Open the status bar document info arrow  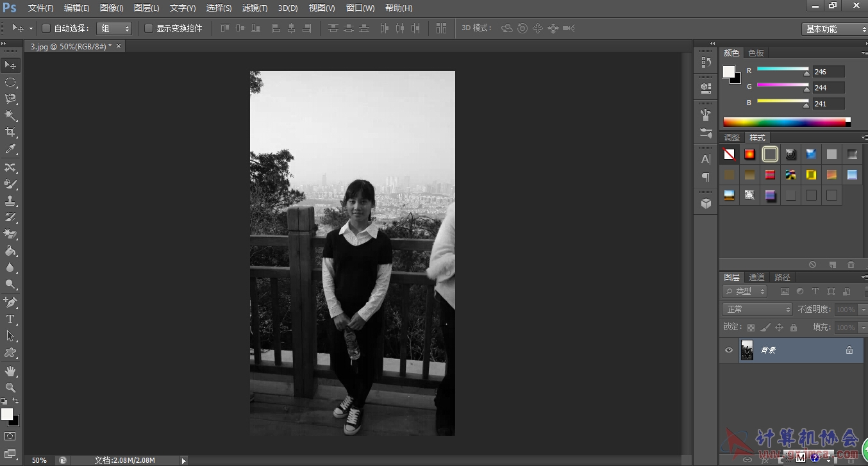tap(184, 460)
